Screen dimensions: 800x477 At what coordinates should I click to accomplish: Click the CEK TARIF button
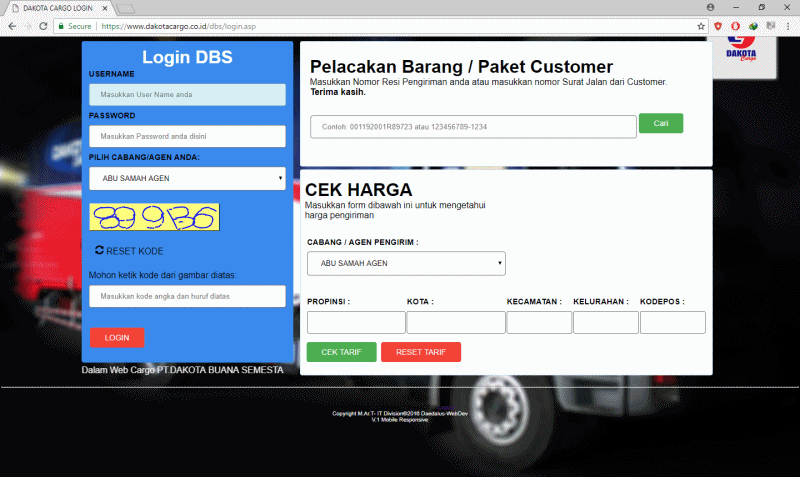click(342, 352)
